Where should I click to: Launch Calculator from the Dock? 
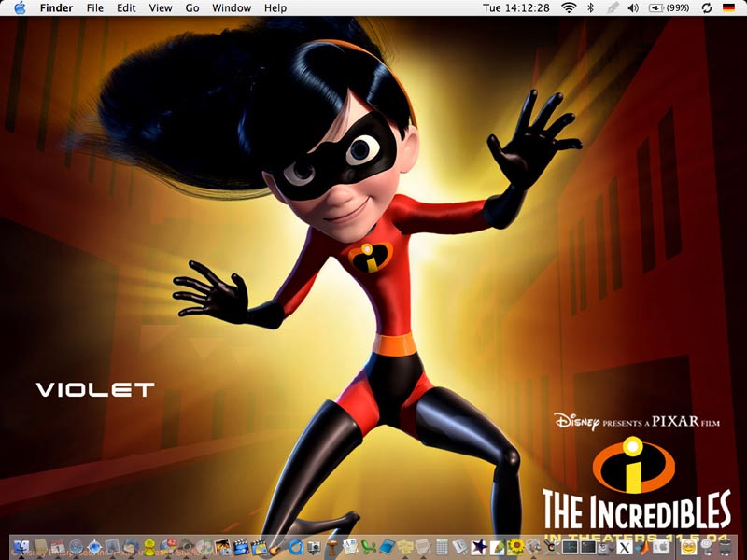click(442, 547)
